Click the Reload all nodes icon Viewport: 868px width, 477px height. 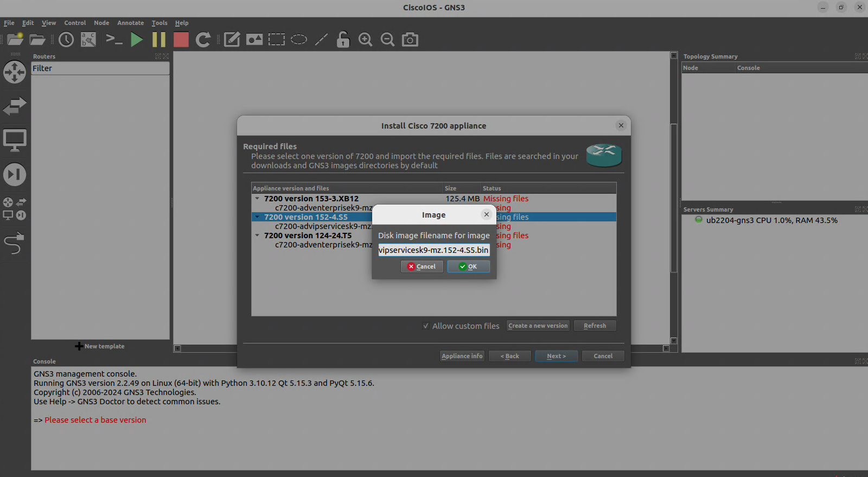point(203,40)
